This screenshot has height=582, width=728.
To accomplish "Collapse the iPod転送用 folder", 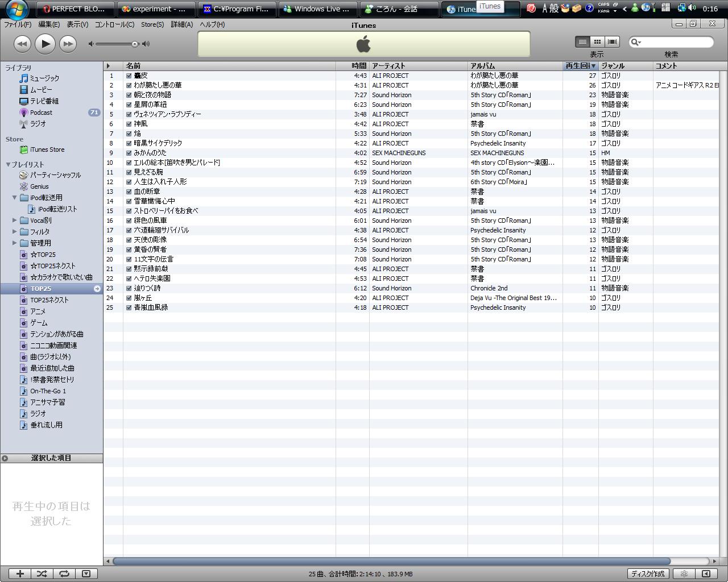I will tap(15, 198).
